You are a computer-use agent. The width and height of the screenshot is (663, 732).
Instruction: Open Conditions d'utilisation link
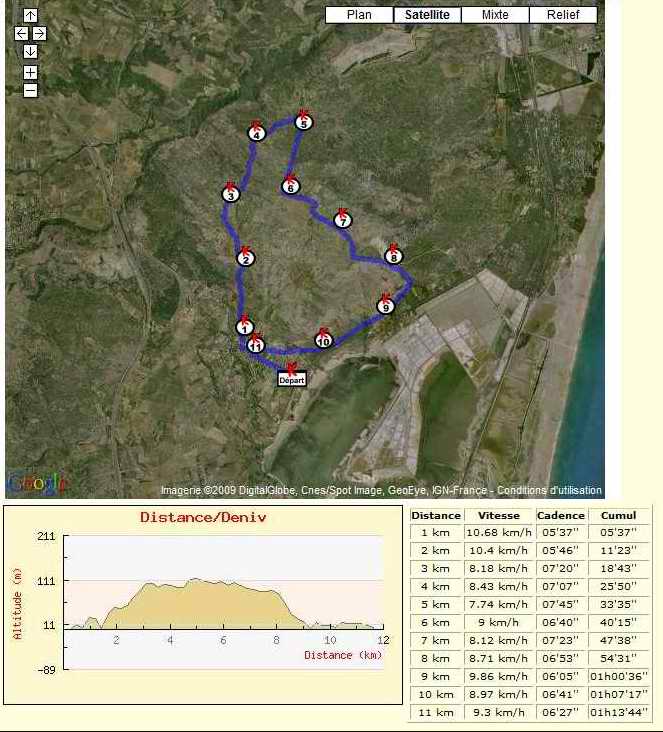549,490
